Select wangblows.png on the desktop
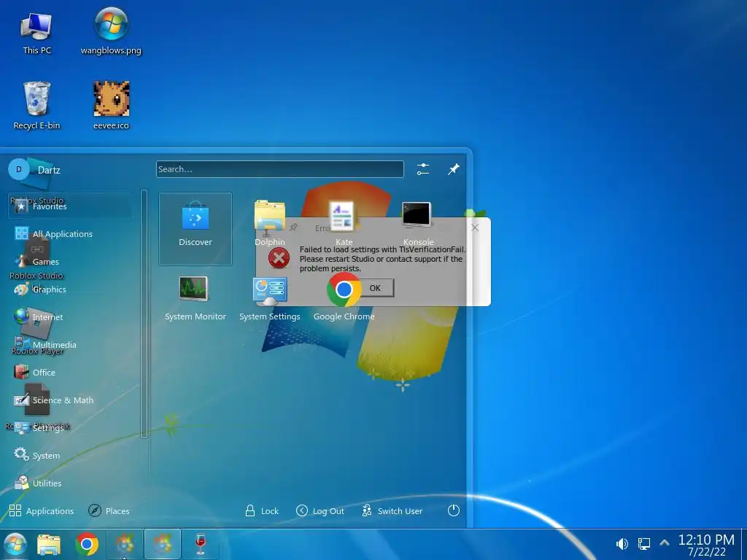Image resolution: width=747 pixels, height=560 pixels. pos(111,32)
